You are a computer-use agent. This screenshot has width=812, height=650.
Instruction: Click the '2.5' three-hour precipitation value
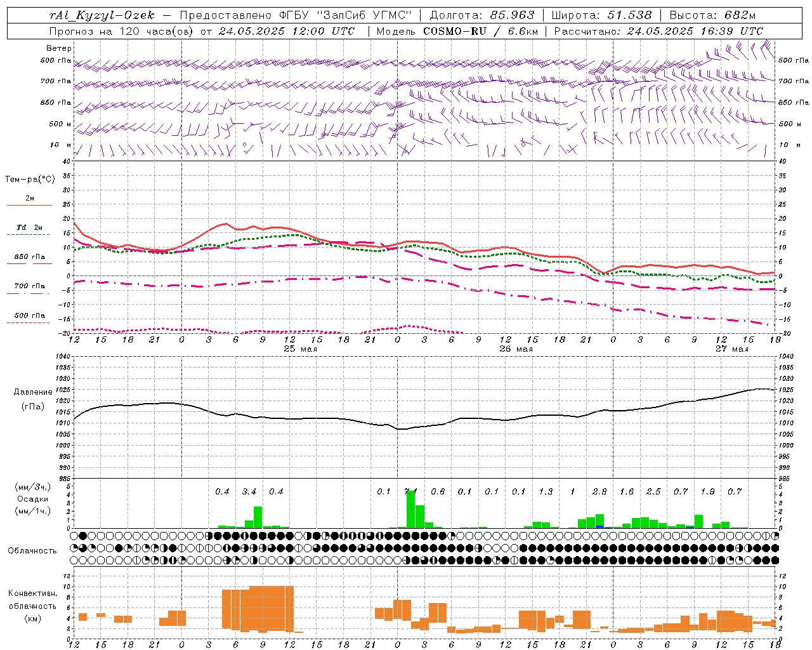point(653,492)
